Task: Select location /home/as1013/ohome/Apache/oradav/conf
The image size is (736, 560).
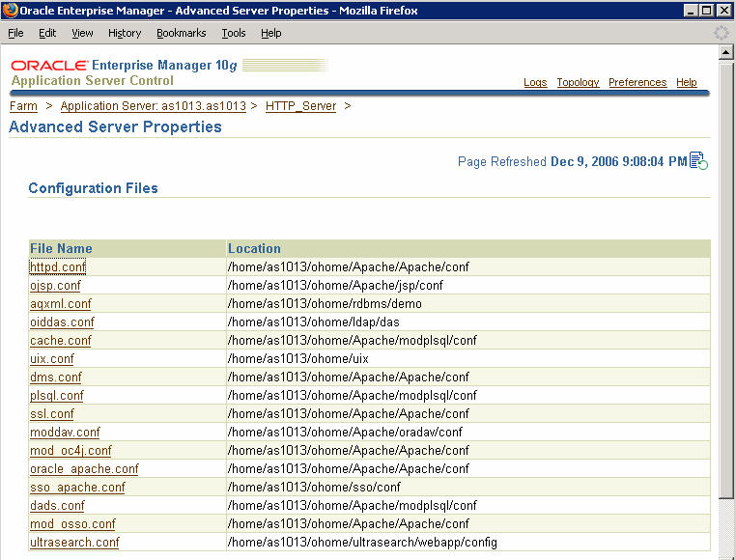Action: [x=345, y=432]
